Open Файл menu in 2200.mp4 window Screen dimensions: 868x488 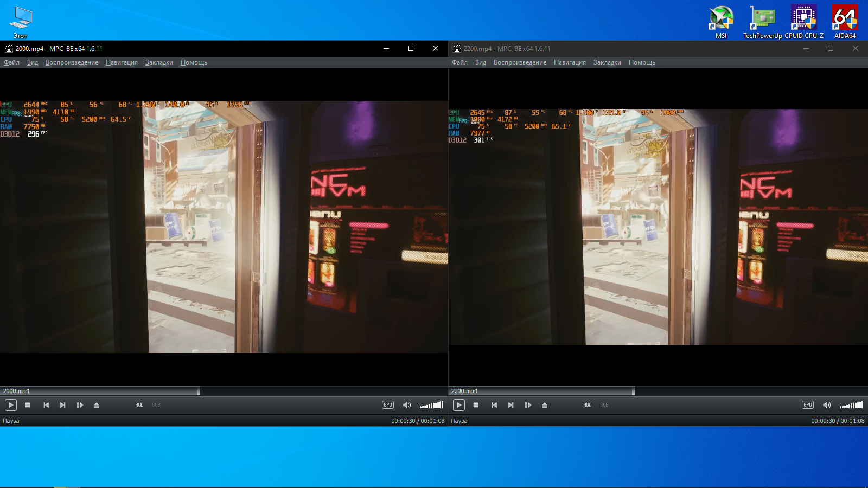pos(459,62)
